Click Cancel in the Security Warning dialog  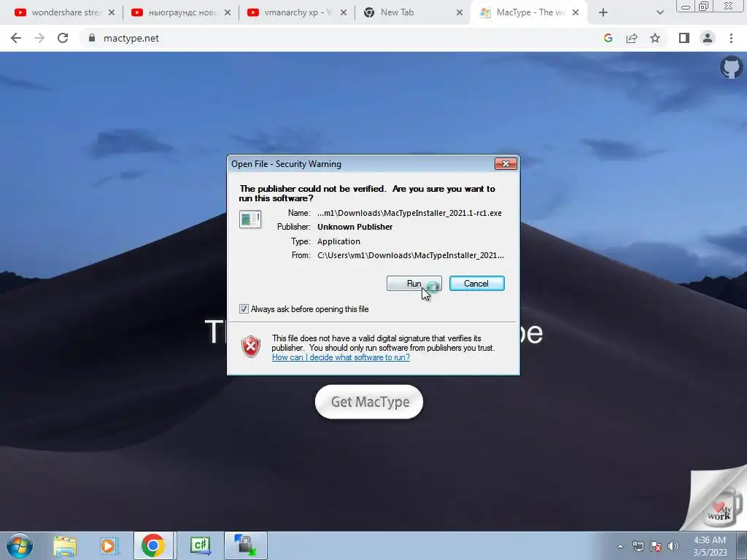pos(476,284)
